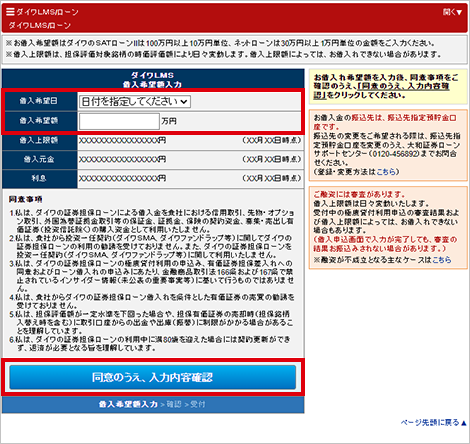Screen dimensions: 470x444
Task: Click the 受付 step in progress bar
Action: 198,404
